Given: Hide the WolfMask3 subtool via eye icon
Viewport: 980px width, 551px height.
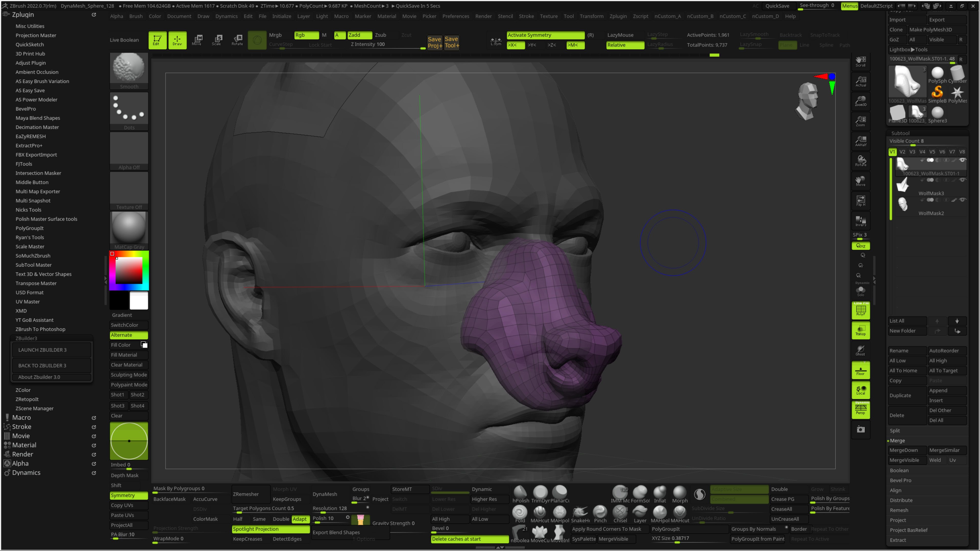Looking at the screenshot, I should tap(962, 180).
